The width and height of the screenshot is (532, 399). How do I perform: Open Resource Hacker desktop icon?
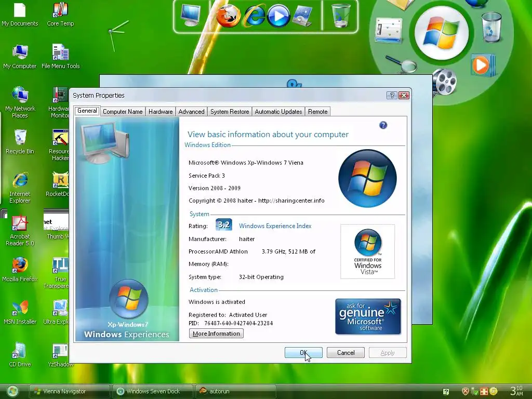(x=59, y=145)
